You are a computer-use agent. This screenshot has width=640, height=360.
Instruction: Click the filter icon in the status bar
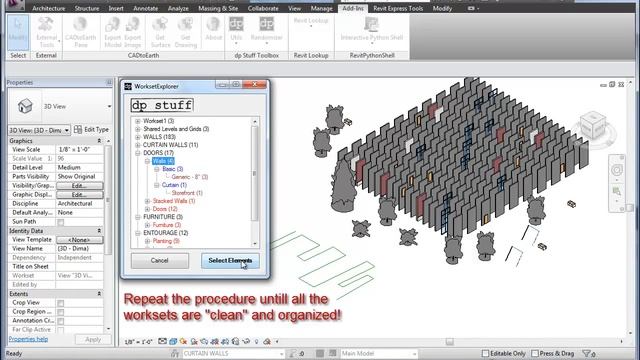tap(587, 353)
